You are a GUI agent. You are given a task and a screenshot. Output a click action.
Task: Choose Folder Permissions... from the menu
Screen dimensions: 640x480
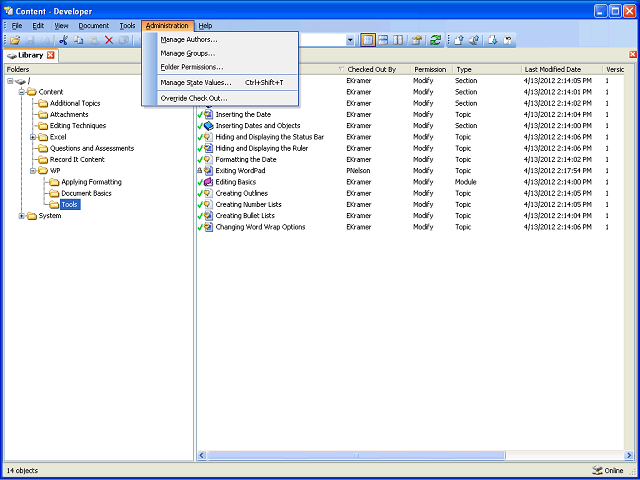tap(228, 67)
